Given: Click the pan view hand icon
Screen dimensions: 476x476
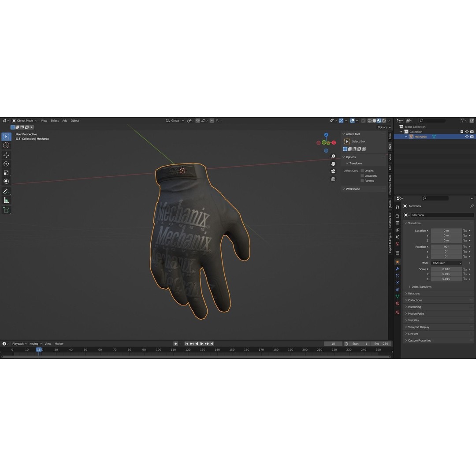Looking at the screenshot, I should (333, 164).
